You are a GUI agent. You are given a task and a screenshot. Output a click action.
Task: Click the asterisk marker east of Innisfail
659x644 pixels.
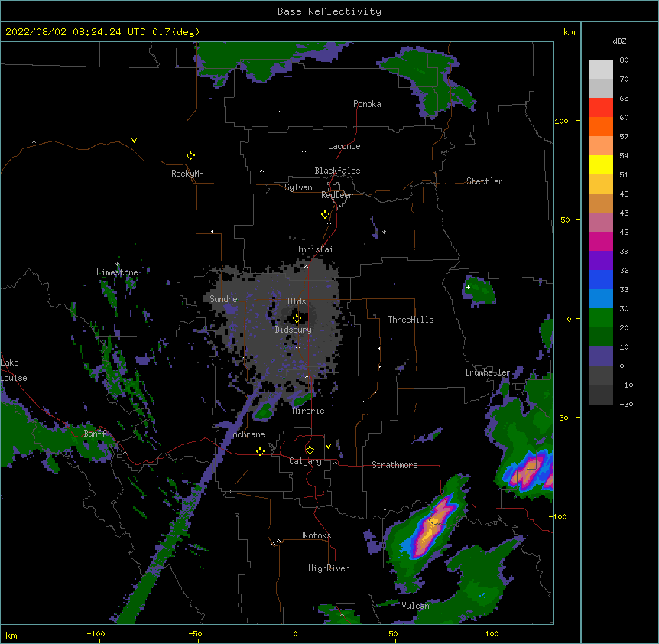click(x=384, y=232)
